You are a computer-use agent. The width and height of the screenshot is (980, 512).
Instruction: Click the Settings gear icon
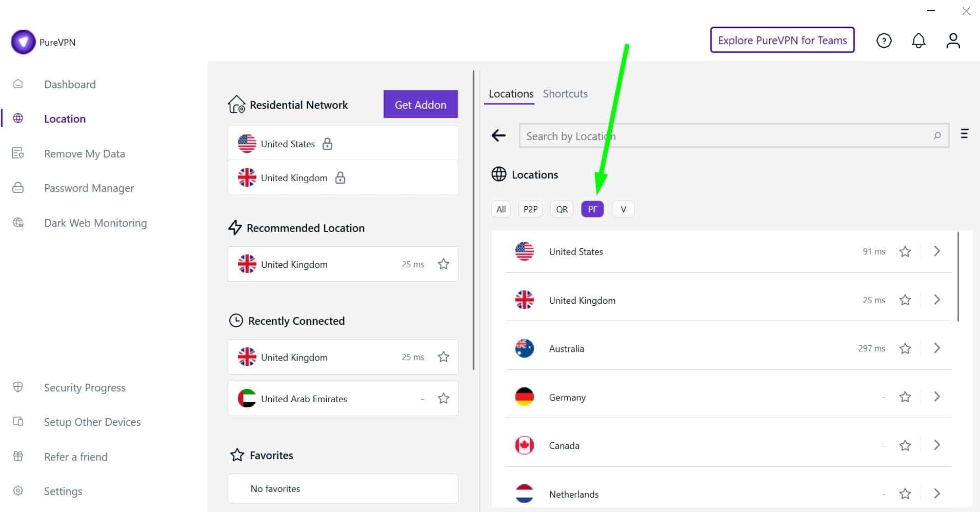click(18, 490)
